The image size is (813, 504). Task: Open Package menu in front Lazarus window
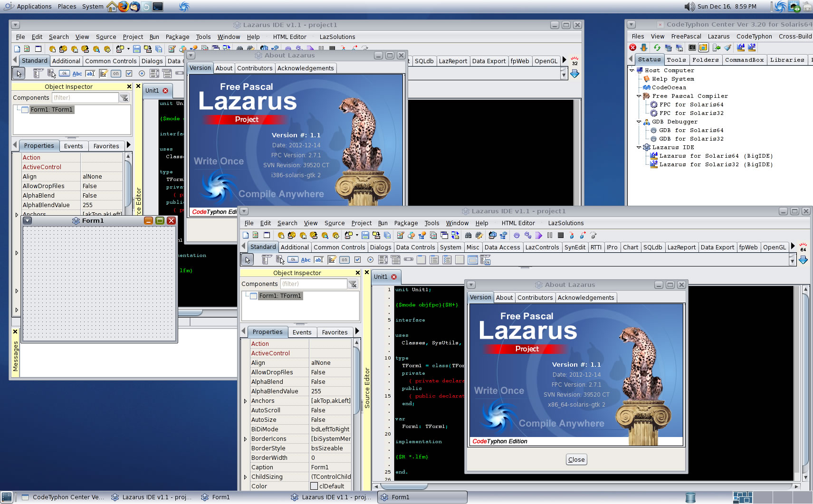[406, 223]
